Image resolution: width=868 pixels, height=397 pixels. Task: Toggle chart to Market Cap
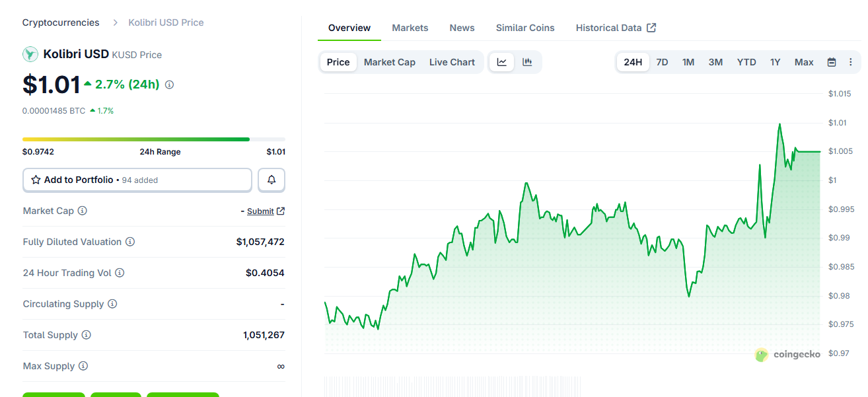coord(389,62)
